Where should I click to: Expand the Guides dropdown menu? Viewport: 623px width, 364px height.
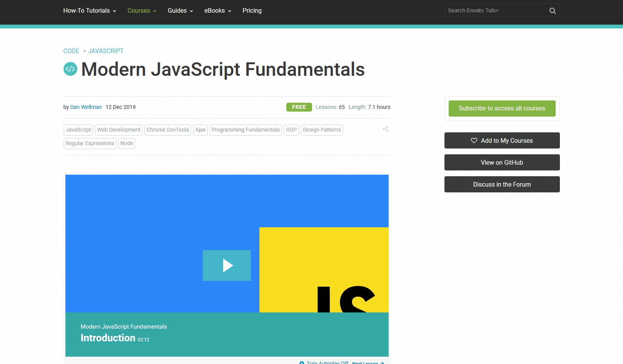[x=178, y=10]
